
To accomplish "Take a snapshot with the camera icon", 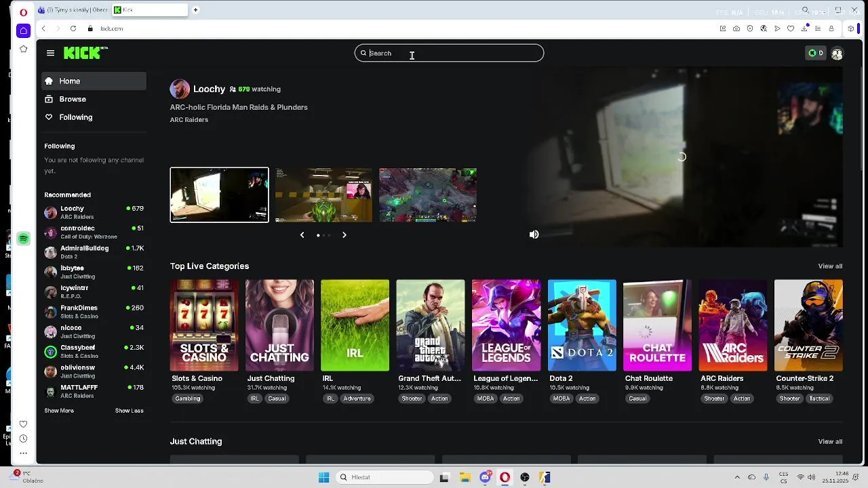I will point(736,28).
